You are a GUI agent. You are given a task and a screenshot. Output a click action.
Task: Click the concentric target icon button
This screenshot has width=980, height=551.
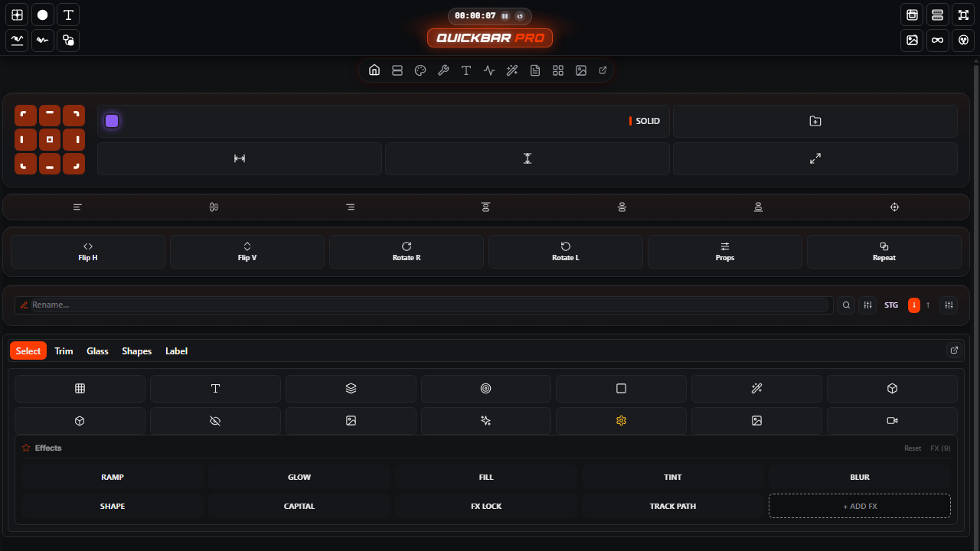[486, 389]
